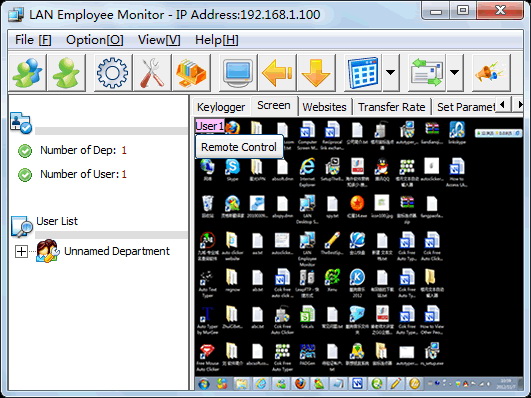Click the monitor screen toolbar icon

tap(238, 72)
